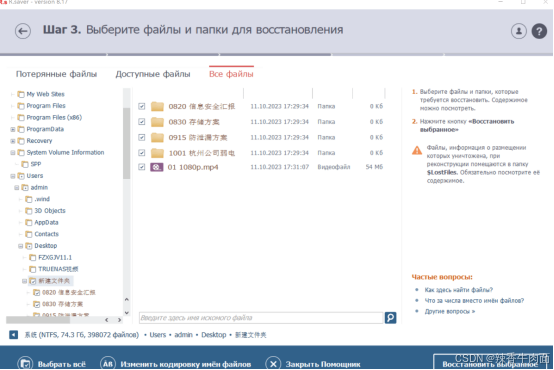Viewport: 554px width, 370px height.
Task: Click the magnifier search button
Action: coord(390,318)
